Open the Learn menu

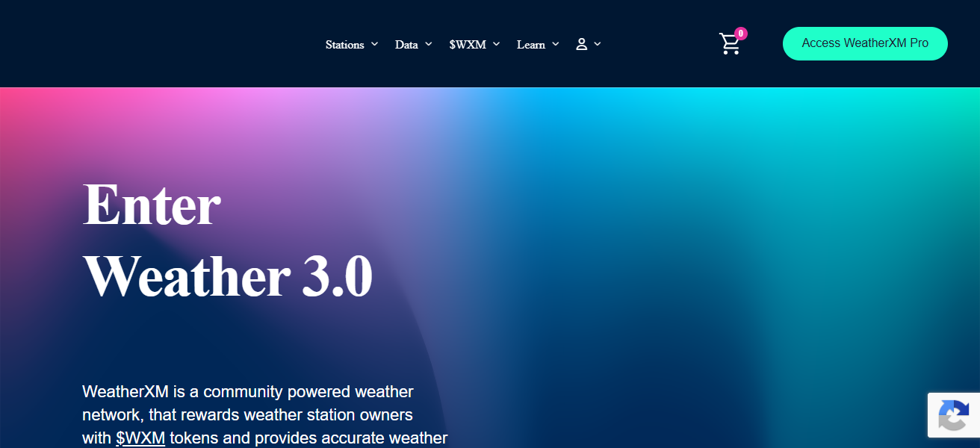click(x=531, y=45)
